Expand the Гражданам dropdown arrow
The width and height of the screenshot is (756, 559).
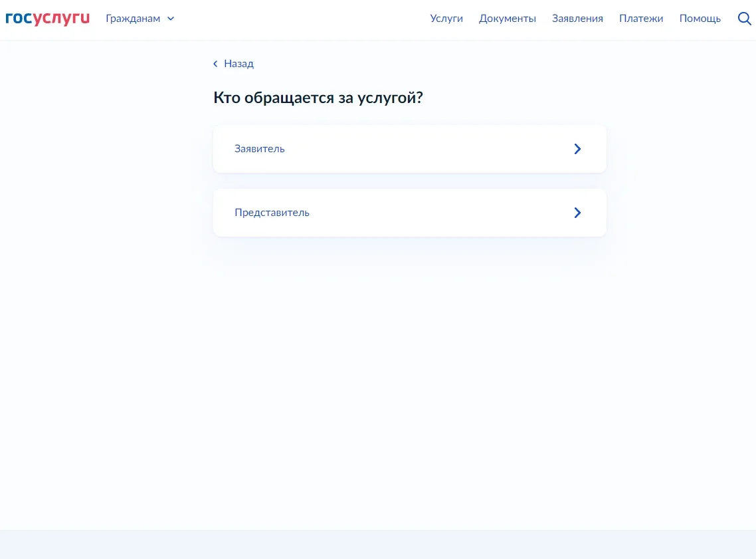point(171,19)
